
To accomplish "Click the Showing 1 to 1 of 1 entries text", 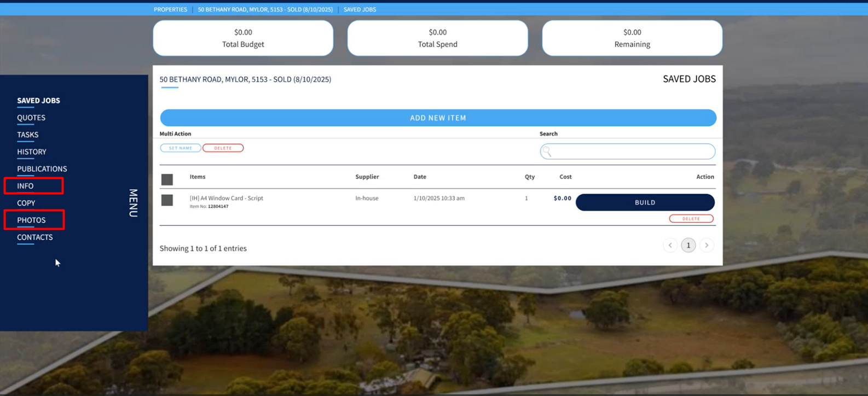I will point(203,248).
